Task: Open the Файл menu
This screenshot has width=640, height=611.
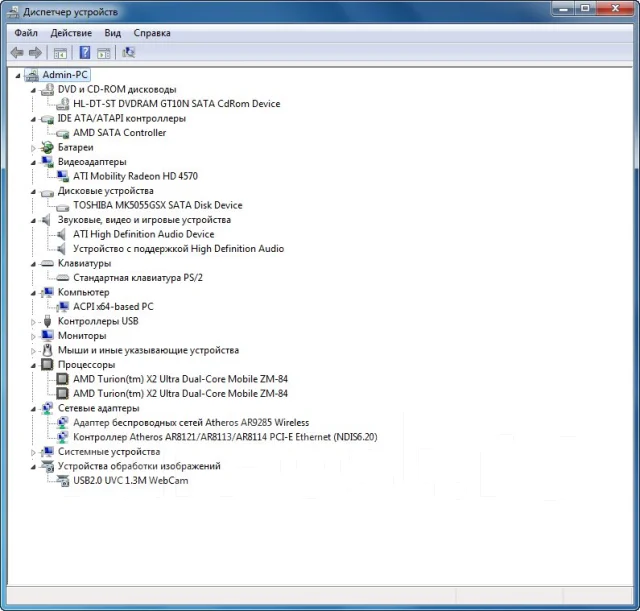Action: (26, 33)
